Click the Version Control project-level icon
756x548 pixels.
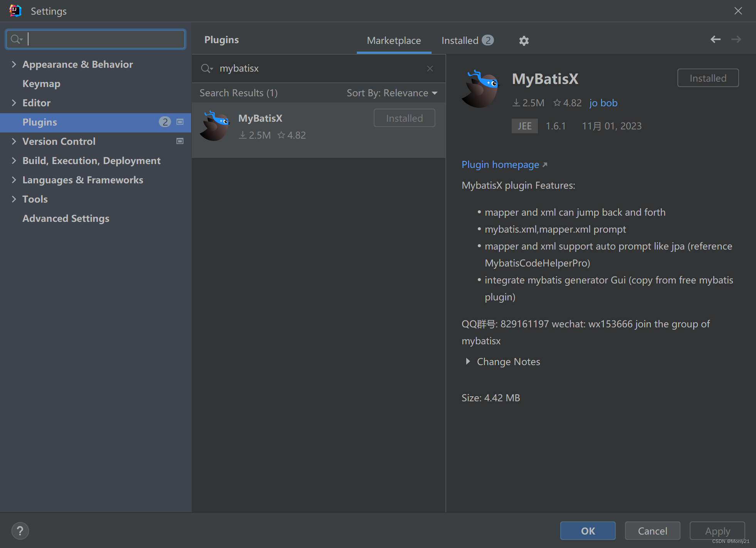tap(180, 141)
